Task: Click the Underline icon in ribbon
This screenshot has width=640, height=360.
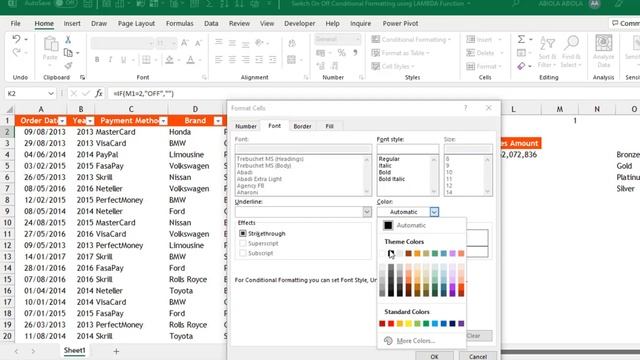Action: tap(123, 60)
